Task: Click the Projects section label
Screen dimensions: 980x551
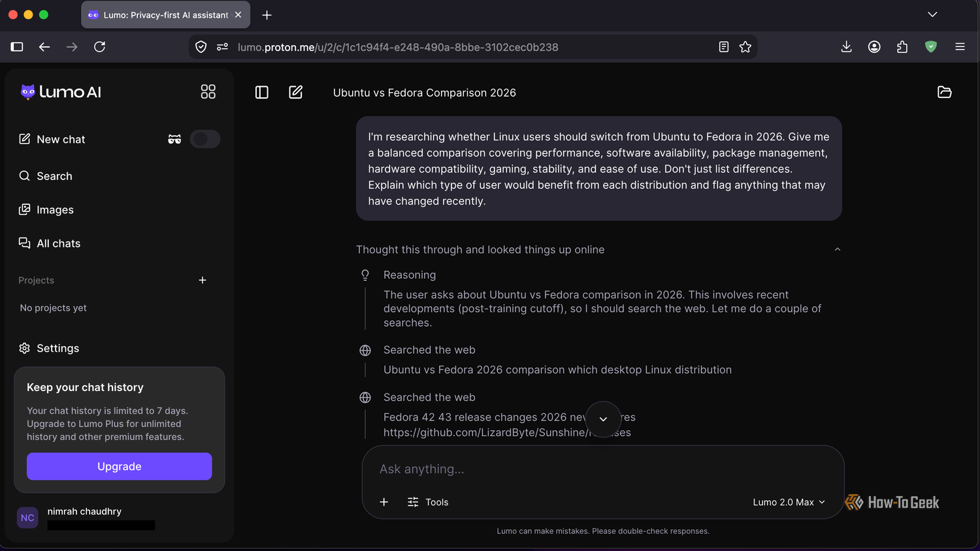Action: [37, 280]
